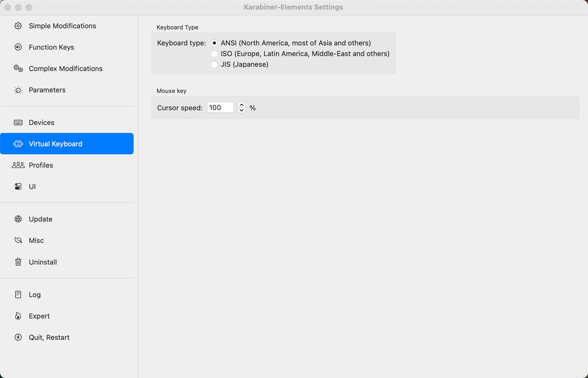Click the window close button
588x378 pixels.
[x=7, y=7]
